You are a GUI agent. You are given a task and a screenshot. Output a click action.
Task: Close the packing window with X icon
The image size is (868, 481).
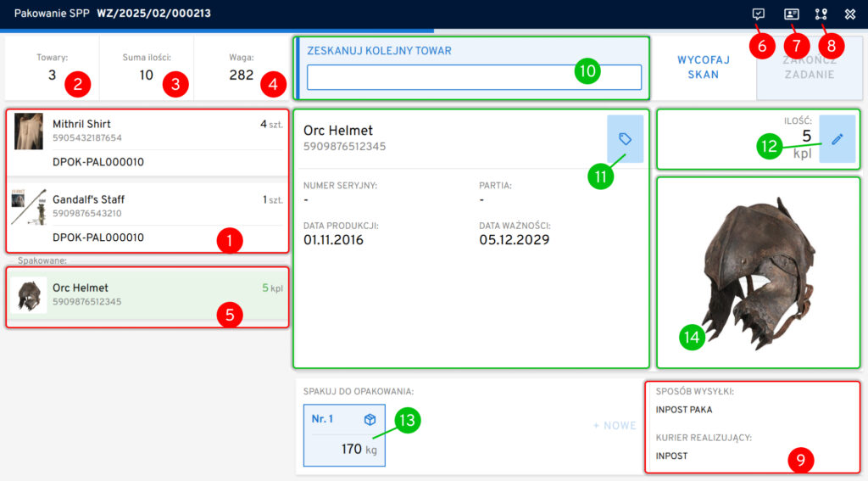click(850, 14)
